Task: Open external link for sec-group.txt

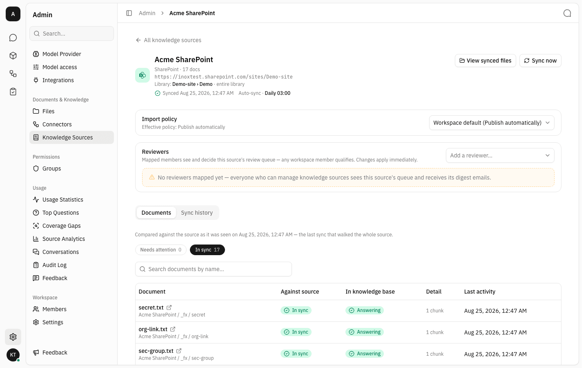Action: coord(179,351)
